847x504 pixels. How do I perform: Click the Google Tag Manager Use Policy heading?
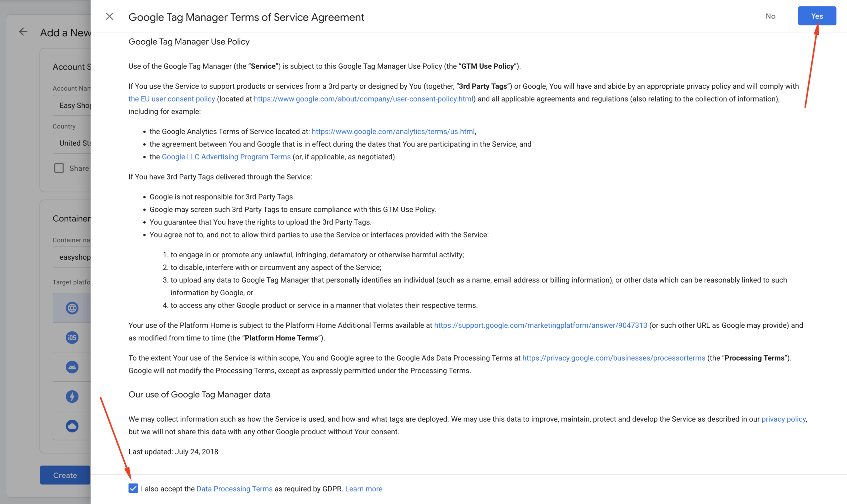click(x=189, y=42)
